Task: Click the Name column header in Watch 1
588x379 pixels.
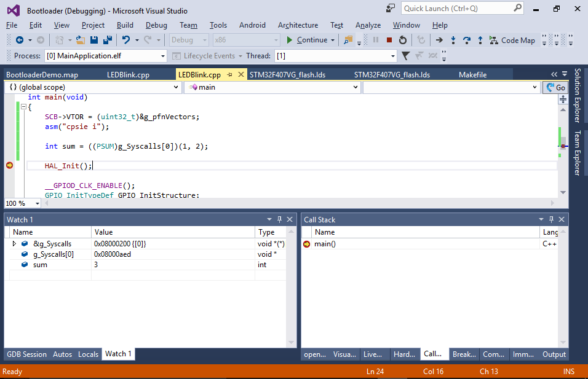Action: point(50,232)
